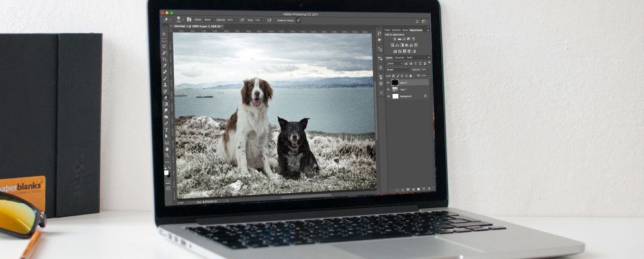Hide Layer 1 with its eye icon
Image resolution: width=644 pixels, height=259 pixels.
(x=389, y=89)
